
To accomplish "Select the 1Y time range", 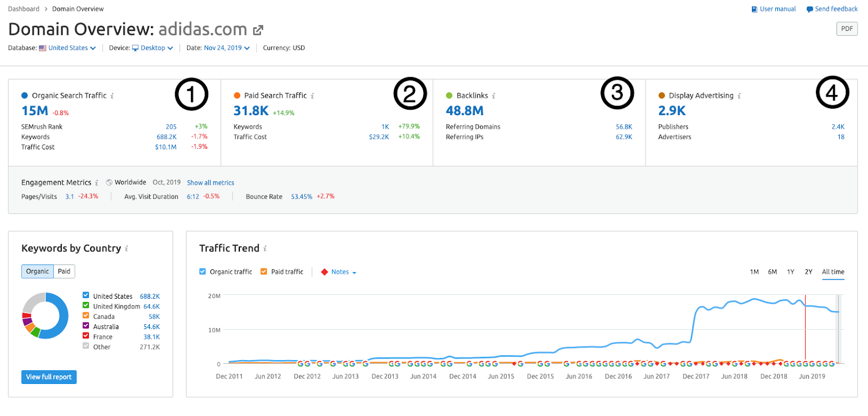I will pyautogui.click(x=790, y=272).
